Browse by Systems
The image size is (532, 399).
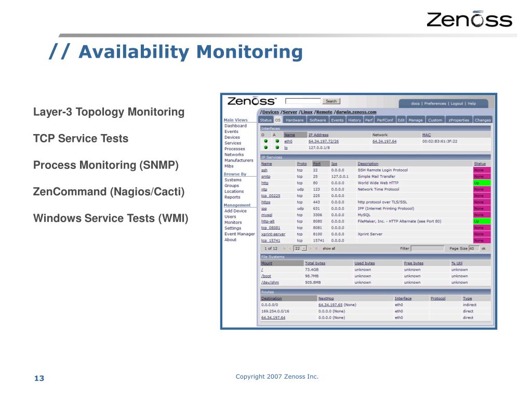click(233, 180)
